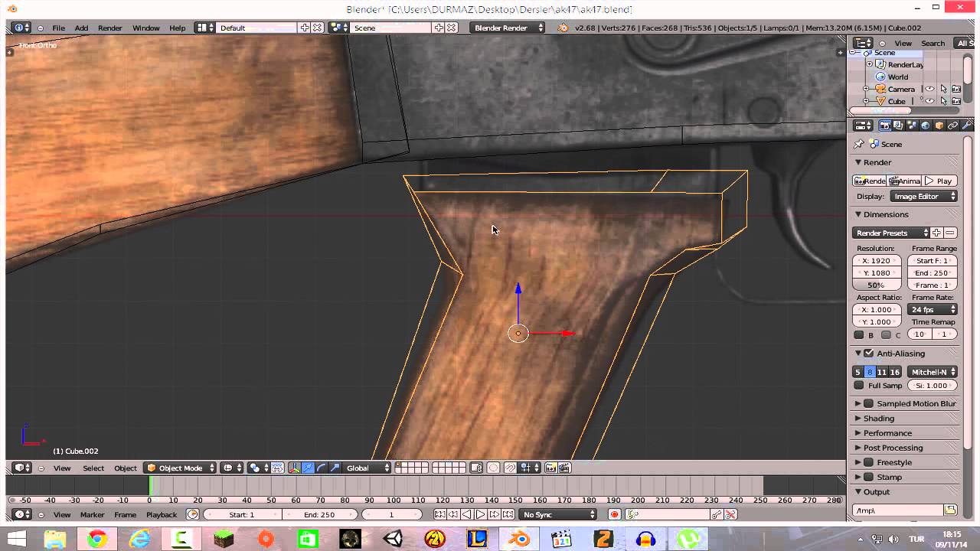Open the Render menu in top bar
The width and height of the screenshot is (980, 551).
(110, 28)
